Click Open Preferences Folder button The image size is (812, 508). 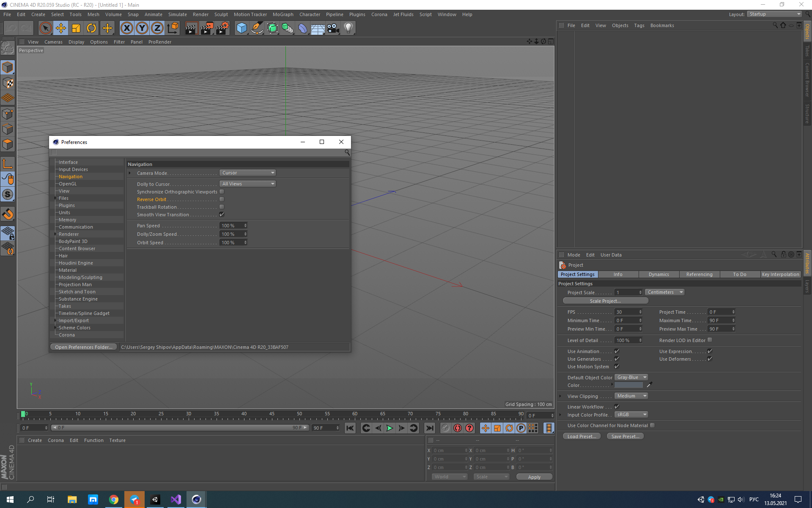tap(84, 347)
